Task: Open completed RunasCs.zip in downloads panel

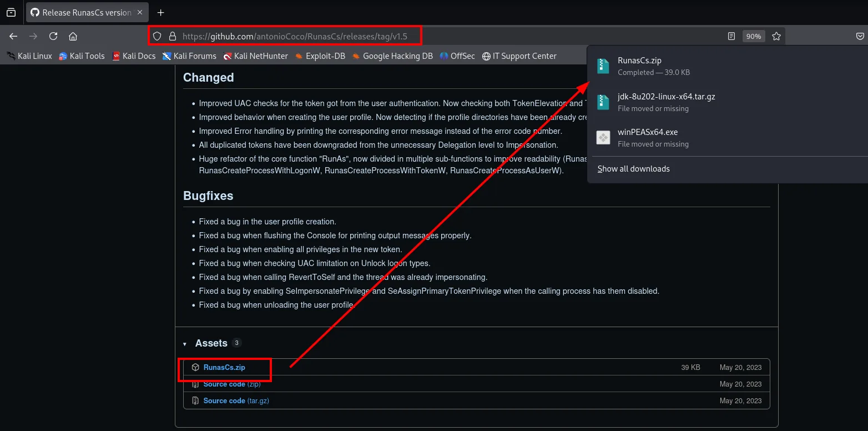Action: [727, 66]
